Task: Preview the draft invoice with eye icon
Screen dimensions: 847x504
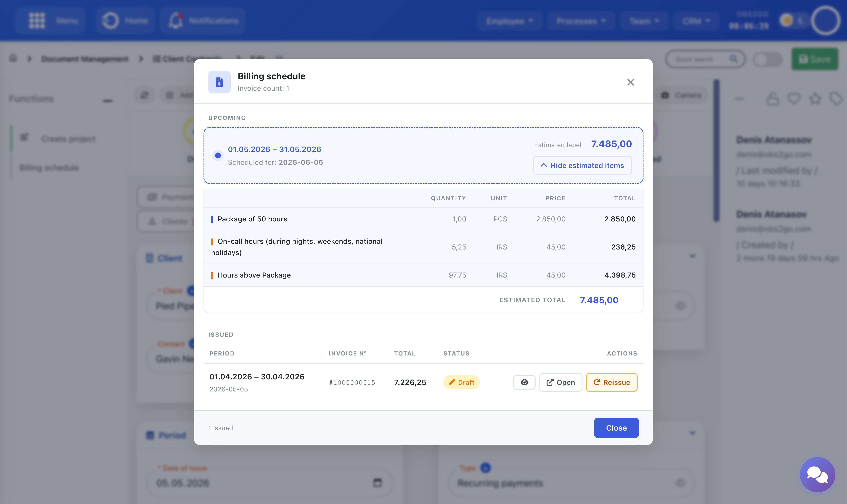Action: 524,382
